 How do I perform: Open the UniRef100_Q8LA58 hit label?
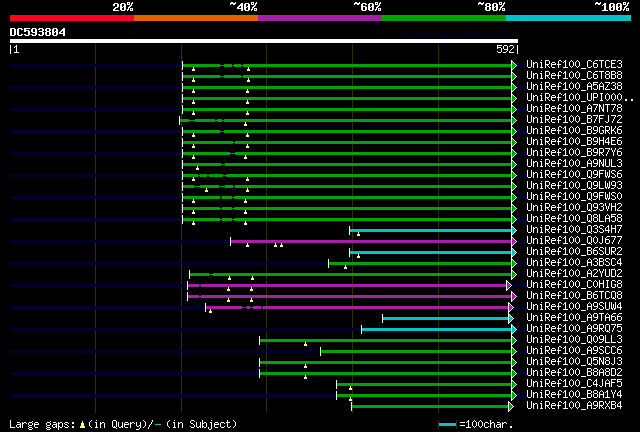coord(574,219)
